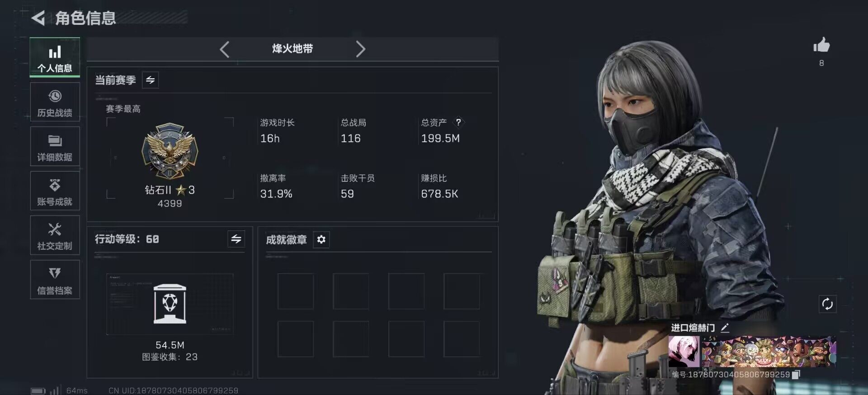The width and height of the screenshot is (868, 395).
Task: Open the 个人信息 tab
Action: [x=55, y=58]
